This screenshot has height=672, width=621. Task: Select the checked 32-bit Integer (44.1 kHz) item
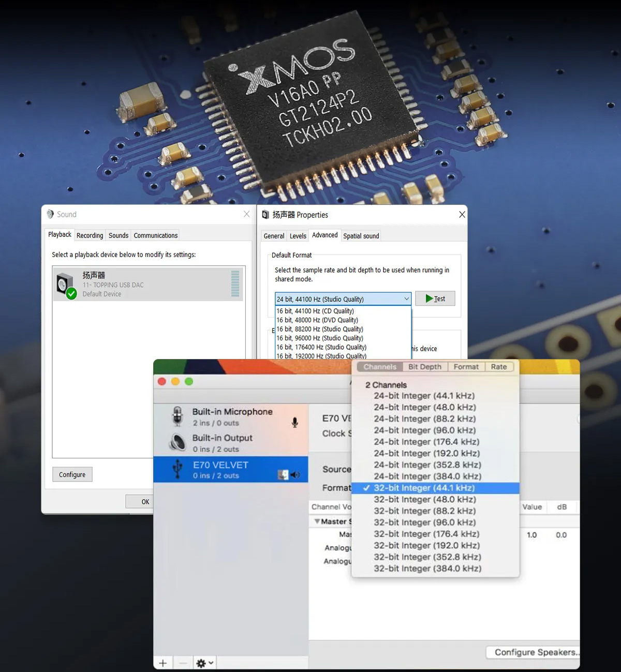(435, 488)
